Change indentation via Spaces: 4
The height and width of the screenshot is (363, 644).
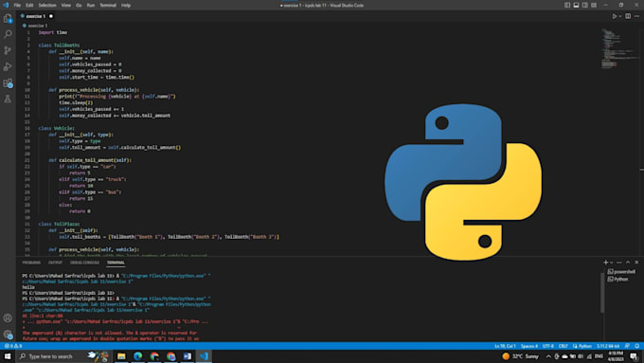(529, 346)
